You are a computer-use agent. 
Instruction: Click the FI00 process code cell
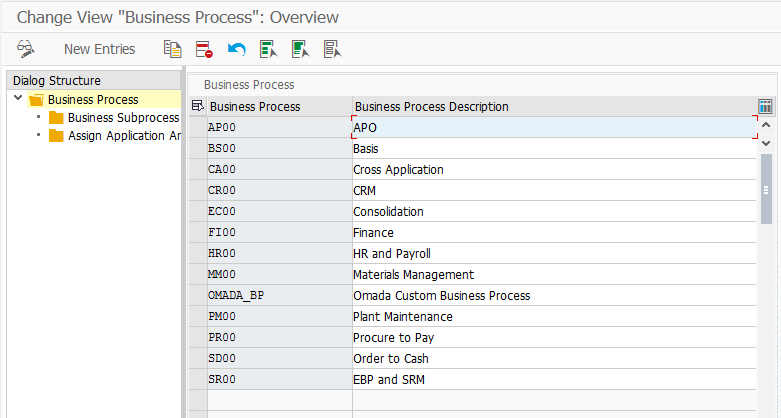[x=279, y=232]
